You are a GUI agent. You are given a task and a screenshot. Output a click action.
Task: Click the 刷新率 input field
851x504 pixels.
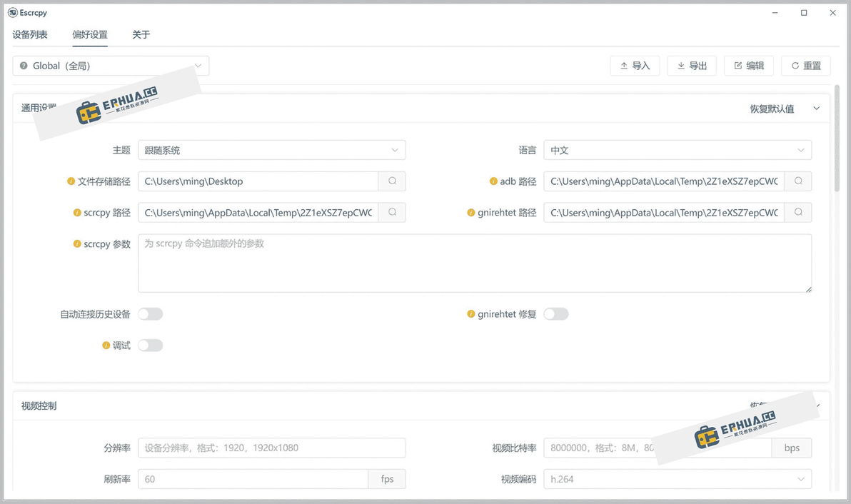[x=253, y=479]
